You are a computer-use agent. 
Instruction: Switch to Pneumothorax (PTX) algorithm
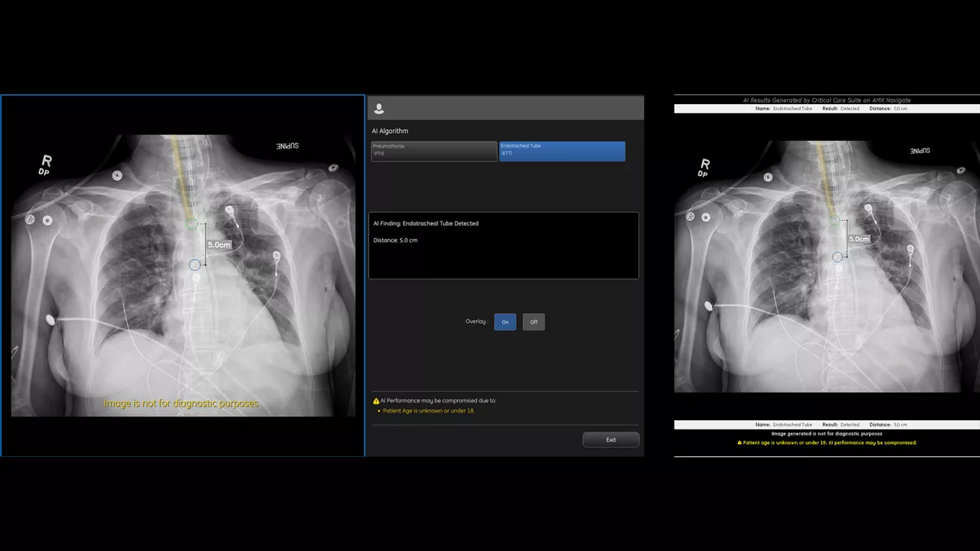[x=434, y=151]
